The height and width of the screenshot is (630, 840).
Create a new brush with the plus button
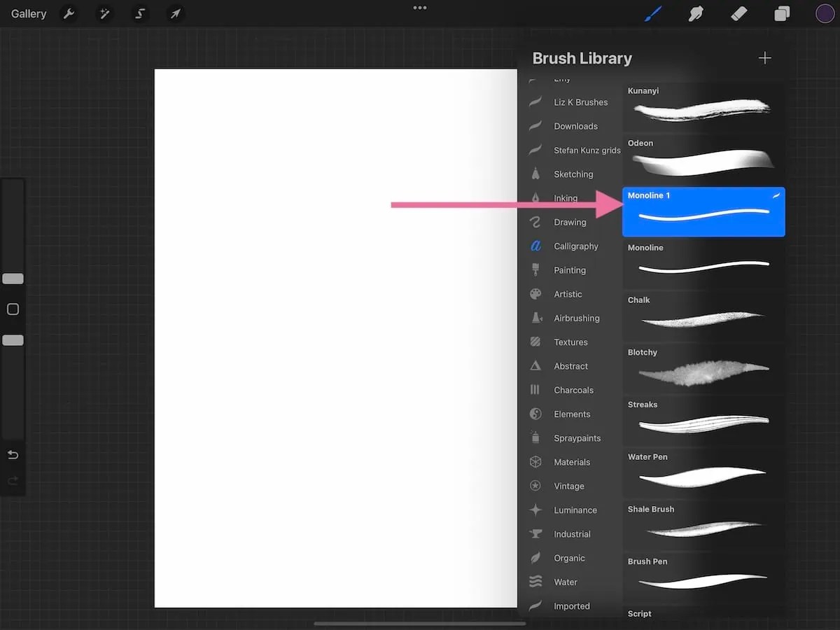[x=764, y=58]
